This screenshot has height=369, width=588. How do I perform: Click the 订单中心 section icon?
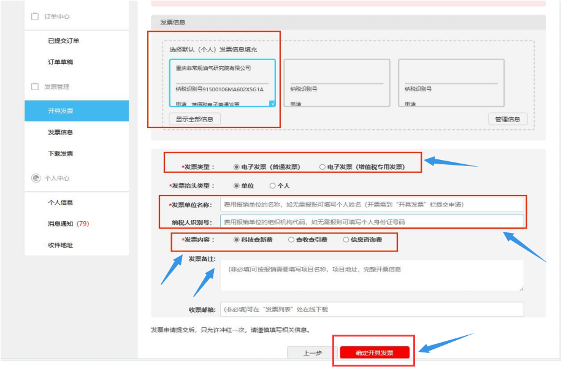coord(35,17)
